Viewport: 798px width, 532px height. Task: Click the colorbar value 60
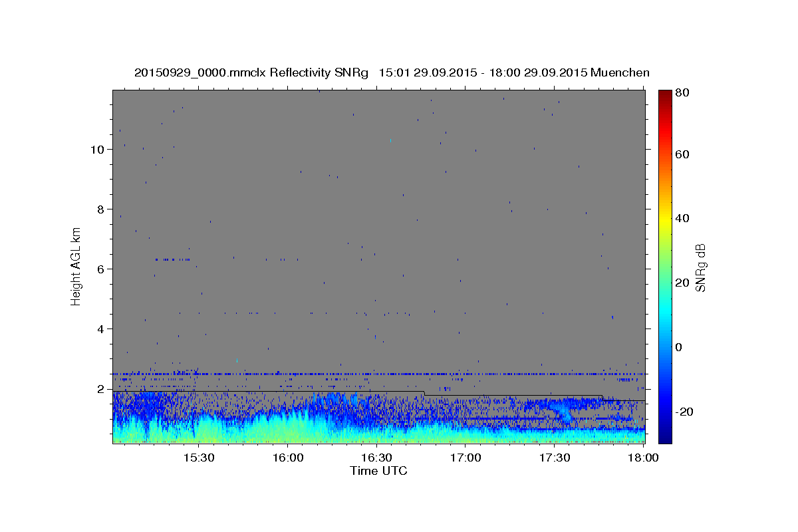(x=682, y=154)
